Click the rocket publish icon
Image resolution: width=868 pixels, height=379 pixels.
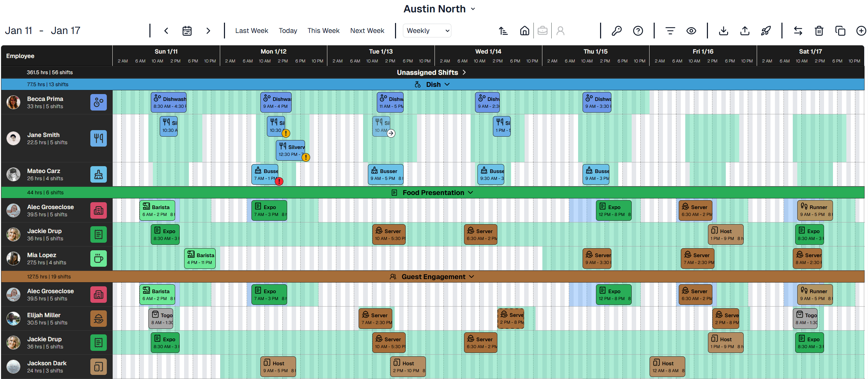(x=766, y=31)
